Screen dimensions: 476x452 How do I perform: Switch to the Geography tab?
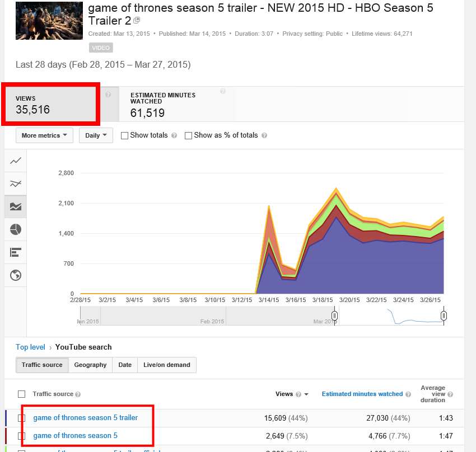(91, 365)
